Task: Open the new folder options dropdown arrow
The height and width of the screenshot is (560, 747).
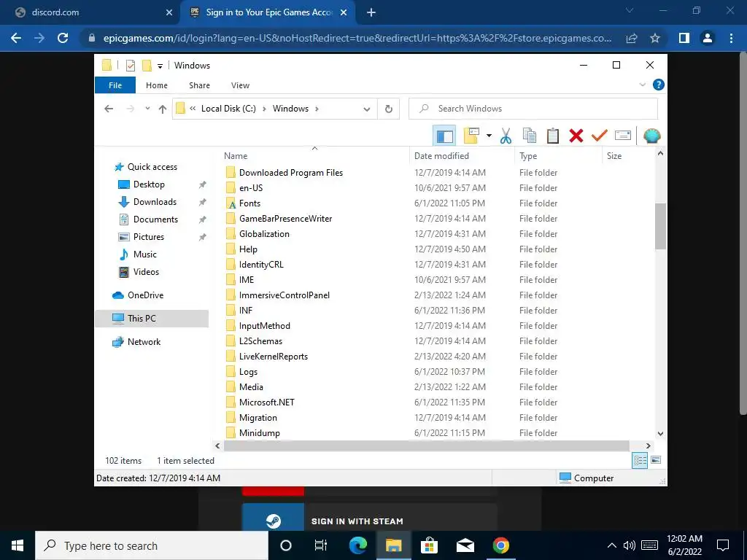Action: [x=489, y=136]
